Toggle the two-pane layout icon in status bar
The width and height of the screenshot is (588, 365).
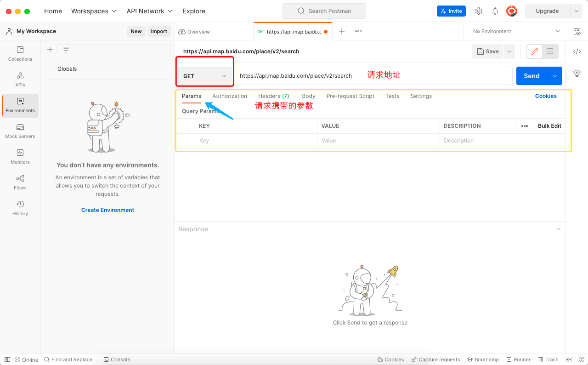coord(569,359)
